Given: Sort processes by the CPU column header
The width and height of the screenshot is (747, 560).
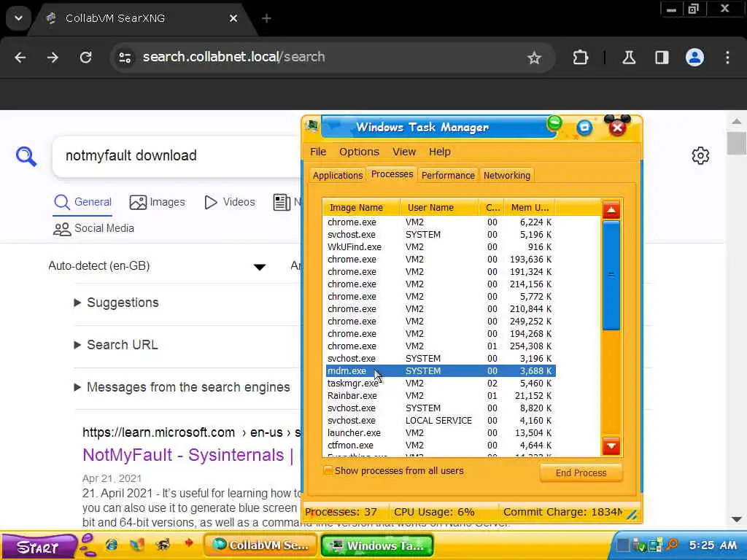Looking at the screenshot, I should pyautogui.click(x=492, y=208).
